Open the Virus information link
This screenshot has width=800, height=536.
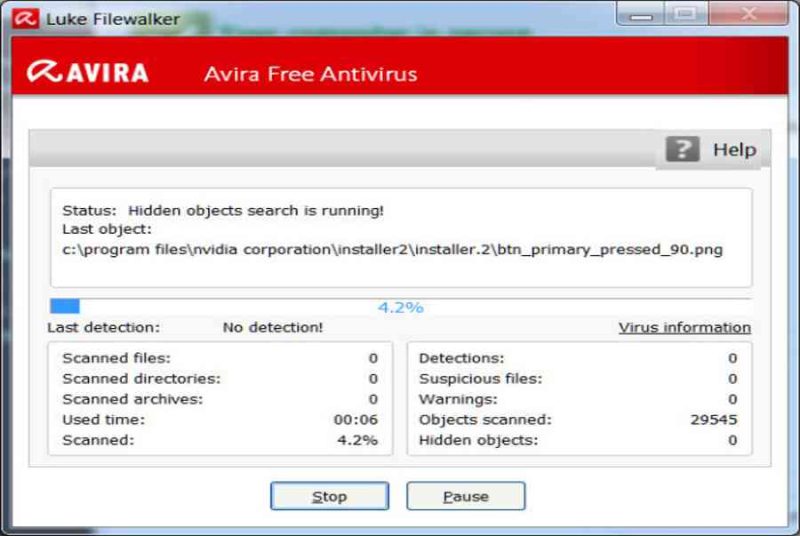[x=685, y=327]
